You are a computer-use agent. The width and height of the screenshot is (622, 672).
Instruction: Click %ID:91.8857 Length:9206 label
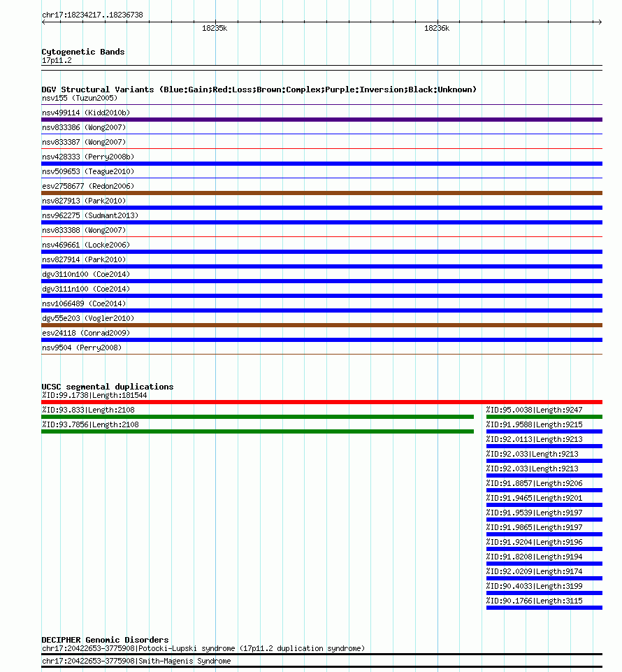click(x=535, y=483)
